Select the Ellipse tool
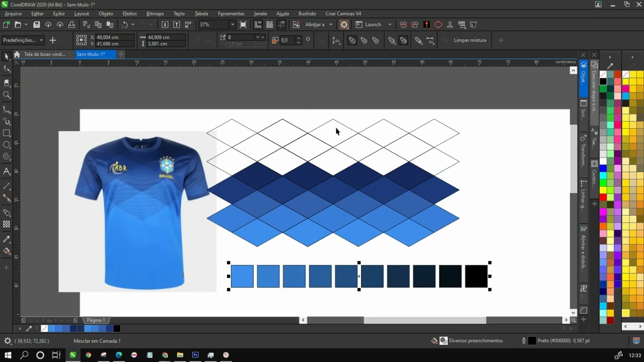This screenshot has width=644, height=362. [x=7, y=145]
